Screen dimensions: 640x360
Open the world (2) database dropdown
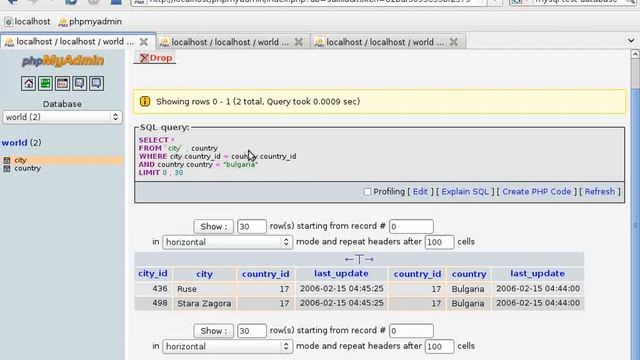tap(62, 117)
